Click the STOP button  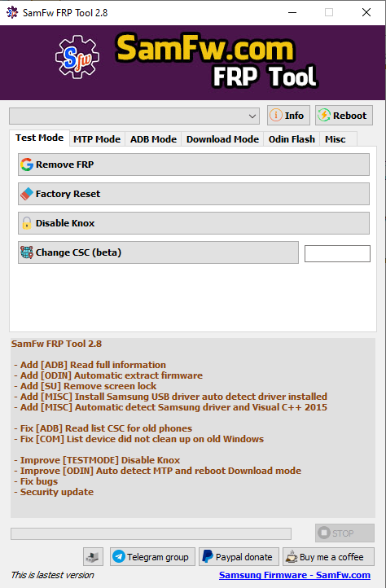344,533
